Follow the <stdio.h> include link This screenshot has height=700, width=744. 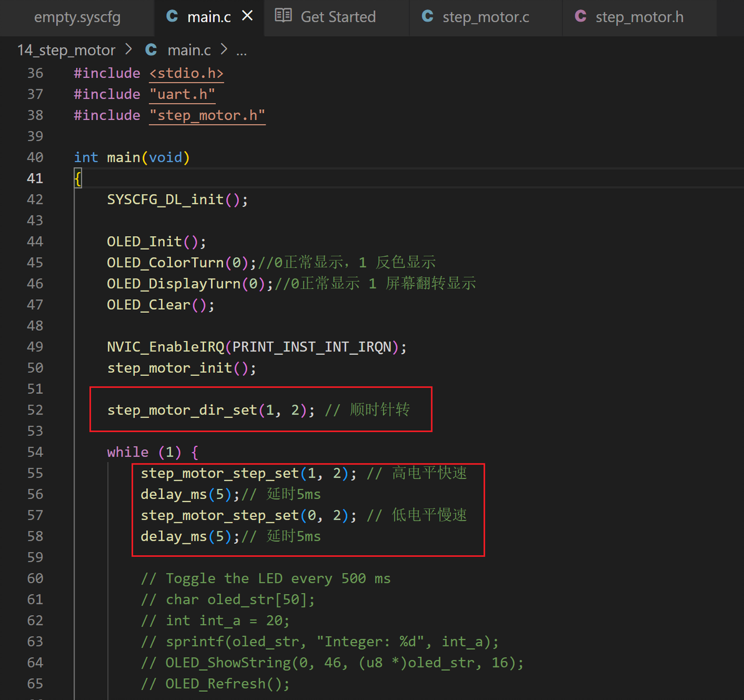(187, 74)
